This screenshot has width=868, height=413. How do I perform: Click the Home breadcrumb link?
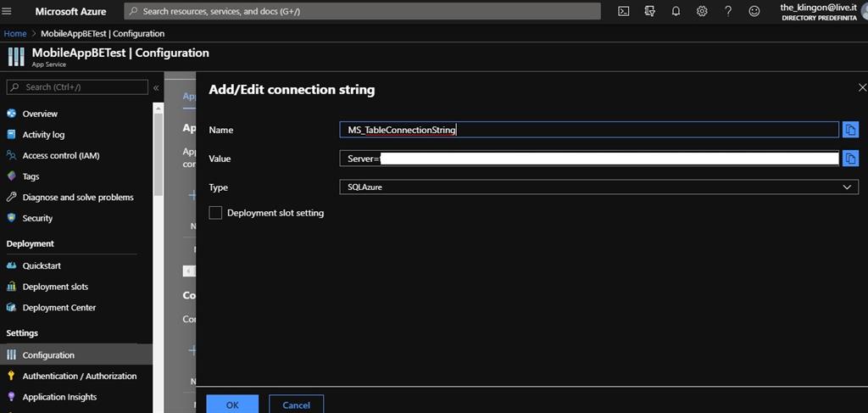pos(15,34)
